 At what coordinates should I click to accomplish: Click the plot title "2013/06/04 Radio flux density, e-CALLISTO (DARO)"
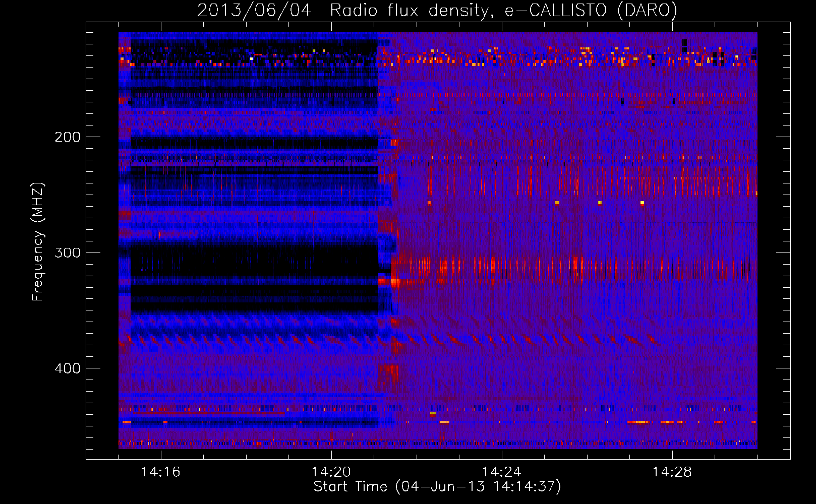(x=437, y=10)
